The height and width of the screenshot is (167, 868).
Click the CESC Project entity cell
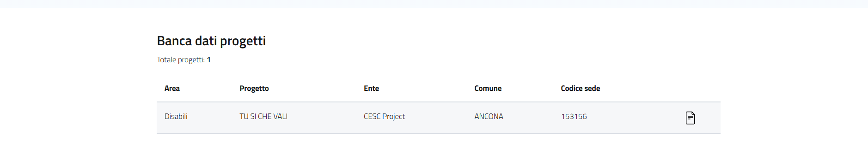point(384,116)
